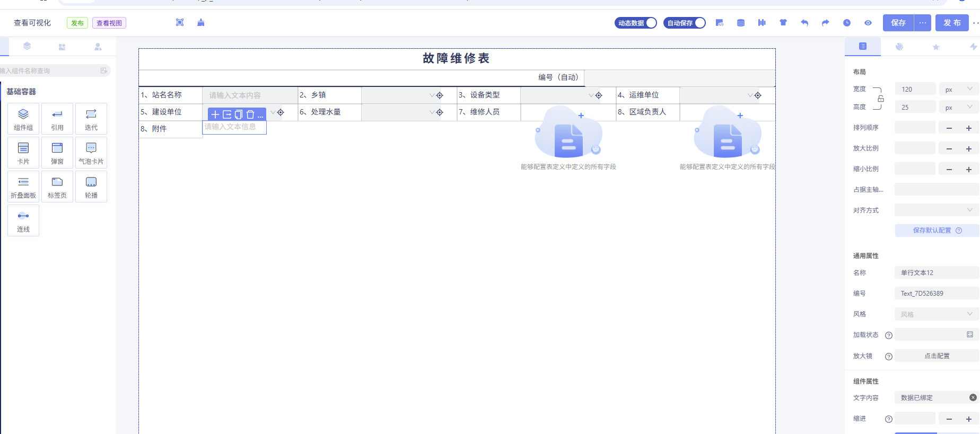980x434 pixels.
Task: Open the layers tab in left panel
Action: pyautogui.click(x=27, y=47)
